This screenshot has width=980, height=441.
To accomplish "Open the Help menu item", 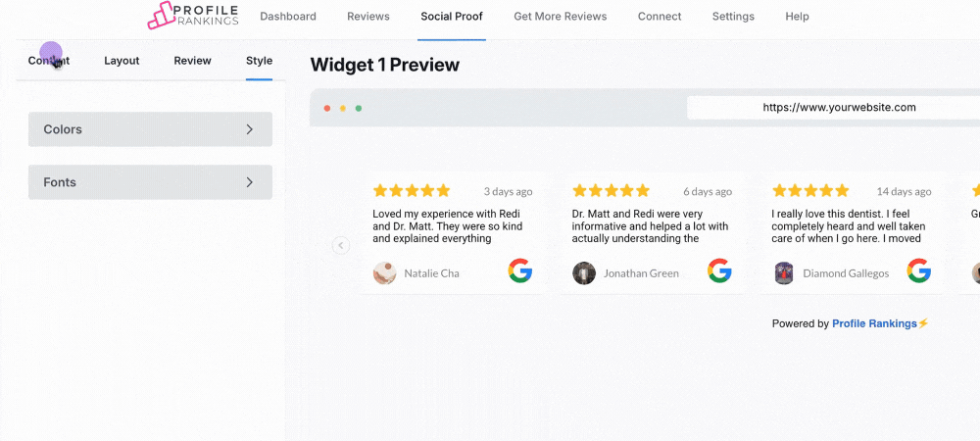I will [x=797, y=17].
